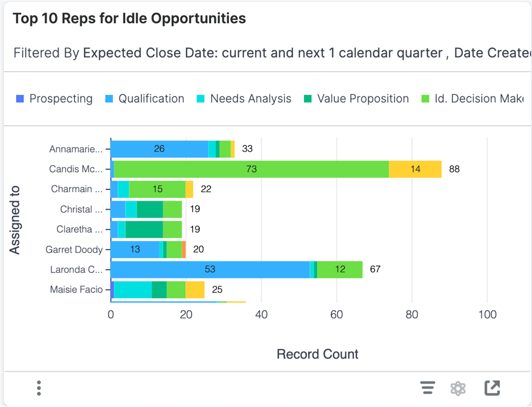Click the Maisie Facio axis label
Viewport: 532px width, 407px height.
click(x=76, y=290)
